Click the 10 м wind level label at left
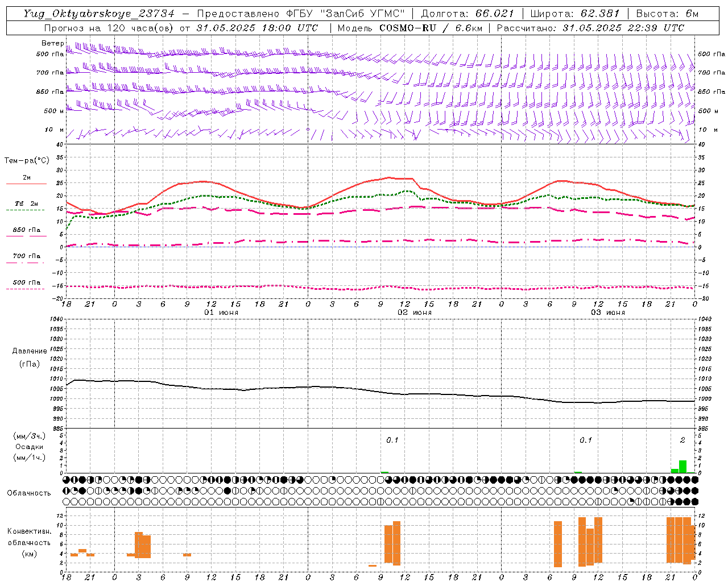The image size is (728, 582). 54,130
